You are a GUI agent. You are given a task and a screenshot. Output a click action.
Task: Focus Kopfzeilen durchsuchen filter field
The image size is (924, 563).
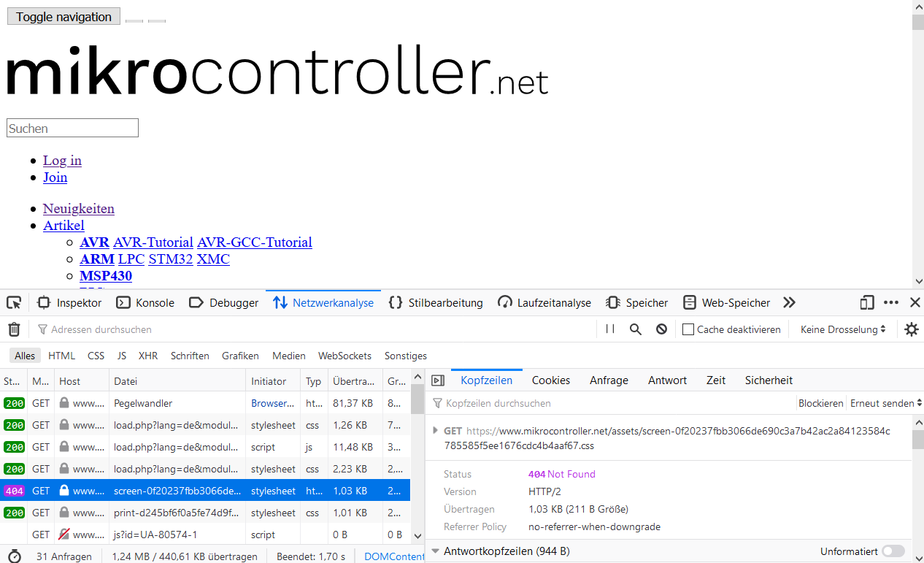(612, 403)
